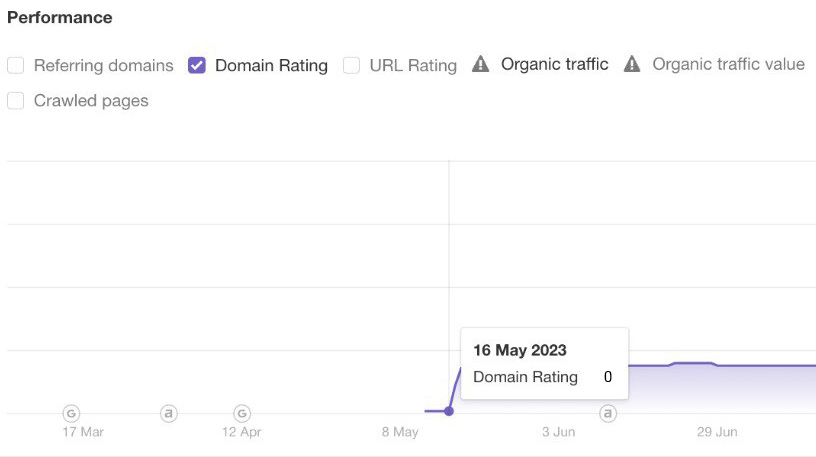Click the Ahrefs 'a' marker left of 12 Apr
The height and width of the screenshot is (457, 816).
[169, 412]
